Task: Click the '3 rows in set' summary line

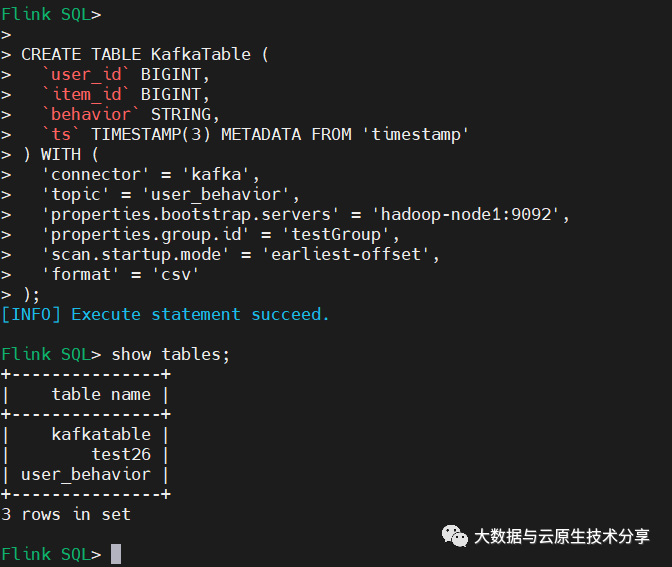Action: [66, 514]
